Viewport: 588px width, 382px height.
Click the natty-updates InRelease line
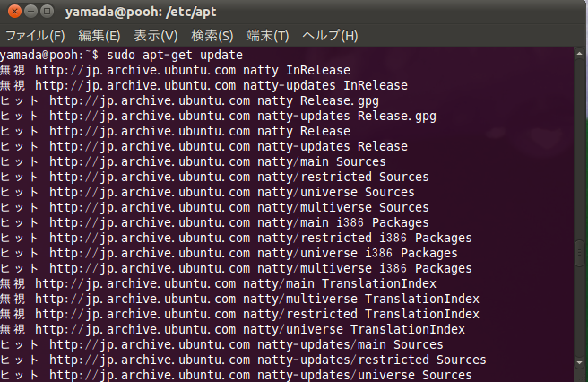[x=204, y=85]
